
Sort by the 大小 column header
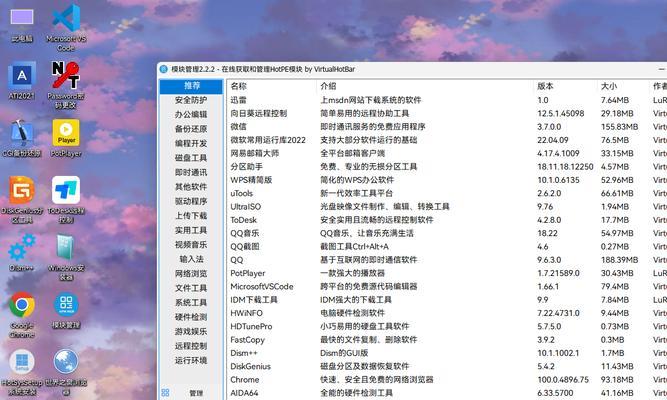coord(623,86)
